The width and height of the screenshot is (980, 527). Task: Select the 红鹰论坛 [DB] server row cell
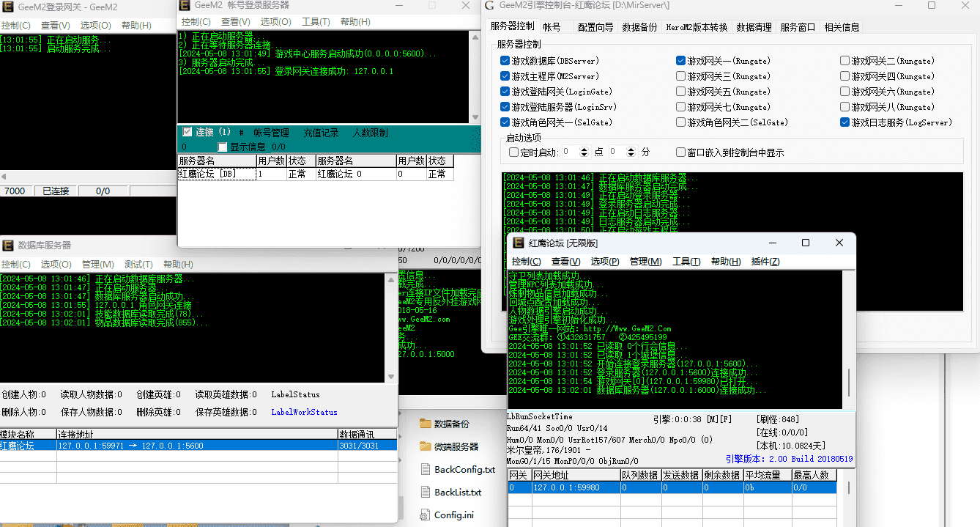pos(217,174)
